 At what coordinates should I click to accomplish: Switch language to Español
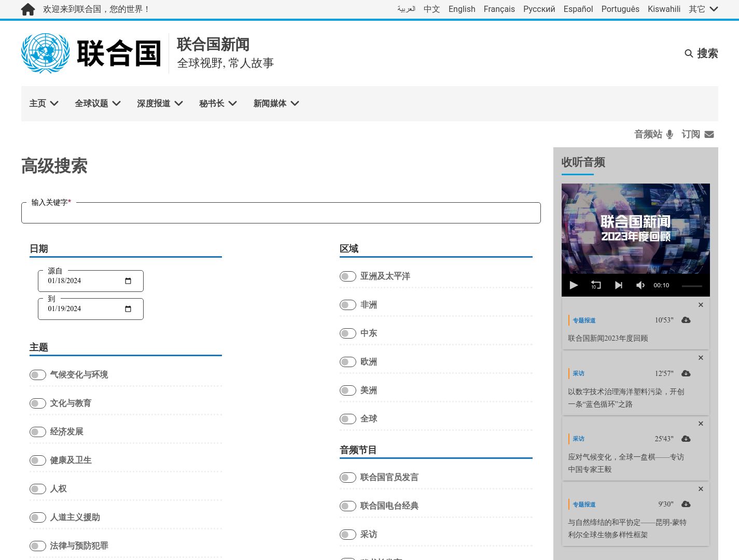pos(578,9)
